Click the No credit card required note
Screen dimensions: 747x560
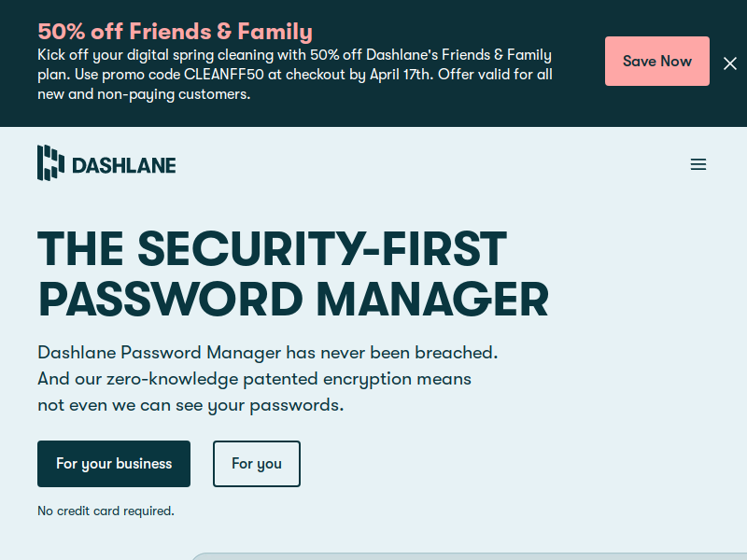106,511
